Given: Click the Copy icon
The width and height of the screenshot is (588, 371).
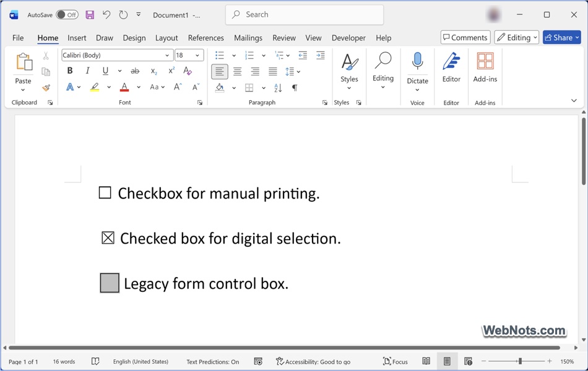Looking at the screenshot, I should (46, 72).
